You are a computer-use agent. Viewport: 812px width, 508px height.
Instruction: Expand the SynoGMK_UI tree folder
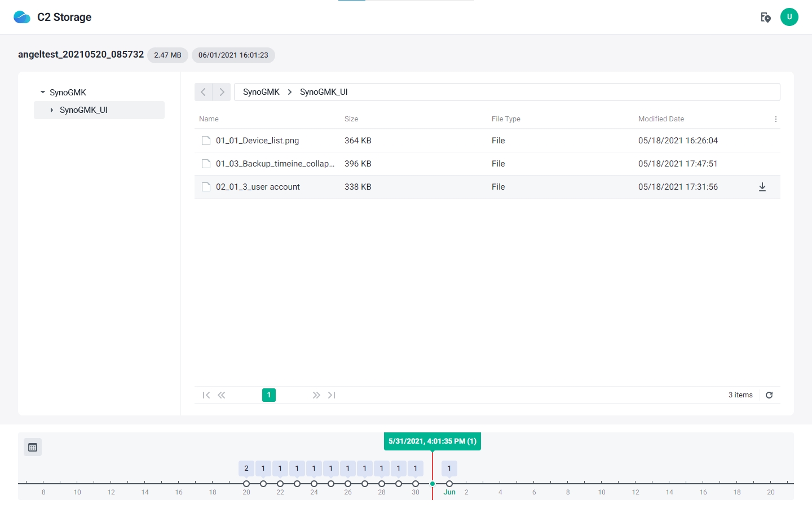(52, 110)
